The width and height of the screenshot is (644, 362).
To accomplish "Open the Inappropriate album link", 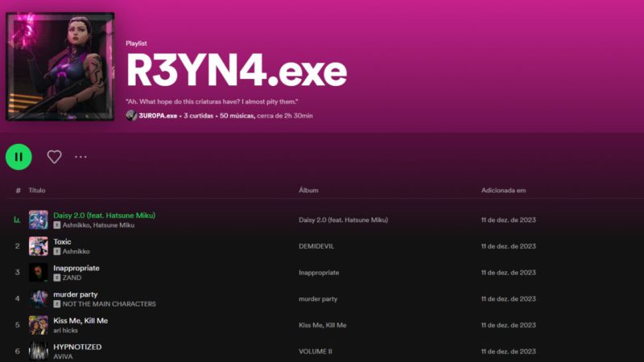I will (319, 273).
